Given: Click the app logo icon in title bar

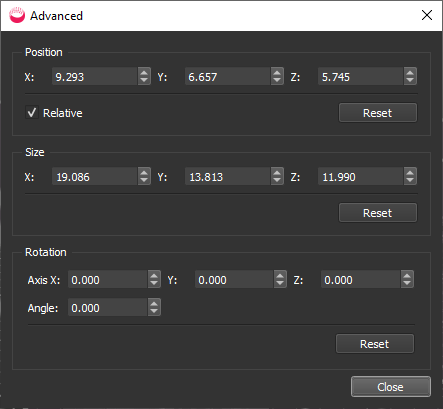Looking at the screenshot, I should pyautogui.click(x=17, y=15).
